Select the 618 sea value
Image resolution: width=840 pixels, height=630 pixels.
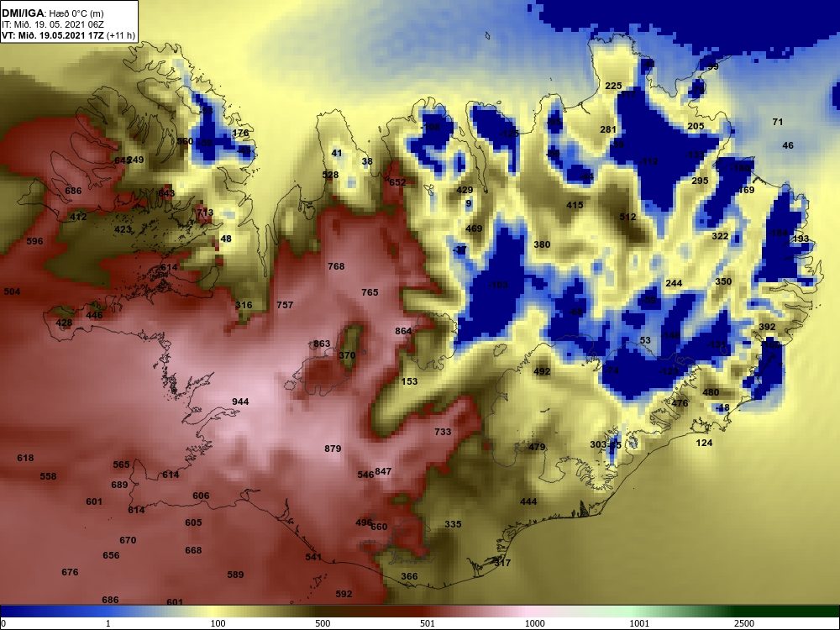point(25,458)
